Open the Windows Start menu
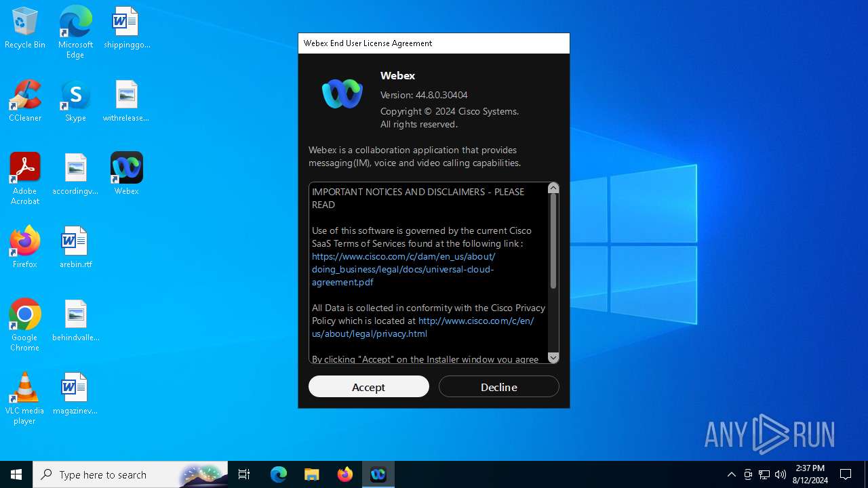Viewport: 868px width, 488px height. tap(16, 474)
